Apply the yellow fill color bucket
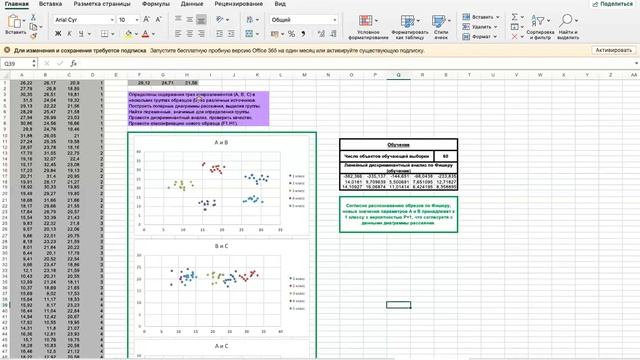This screenshot has height=360, width=640. (128, 34)
